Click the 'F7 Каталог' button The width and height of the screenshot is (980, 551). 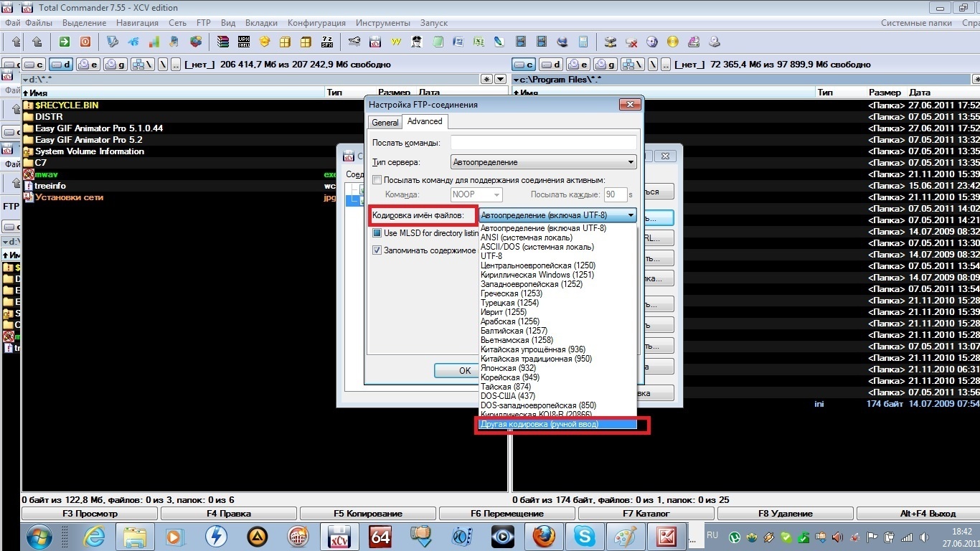(x=646, y=514)
